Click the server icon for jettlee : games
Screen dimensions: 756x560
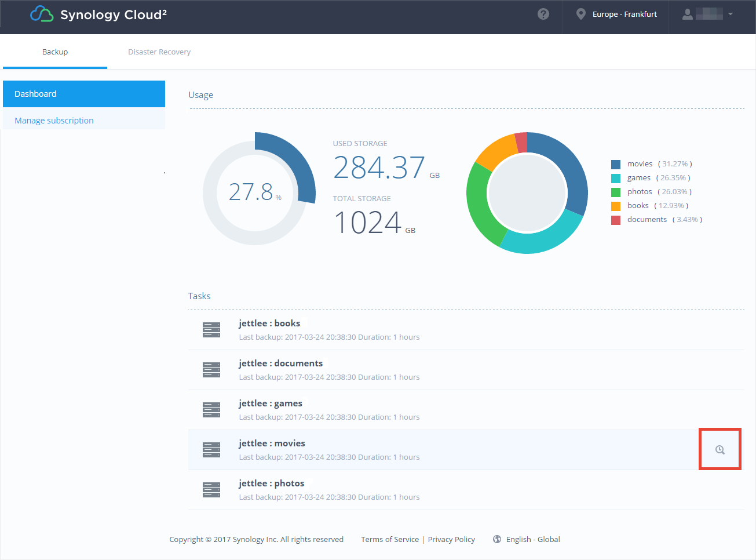[x=211, y=410]
